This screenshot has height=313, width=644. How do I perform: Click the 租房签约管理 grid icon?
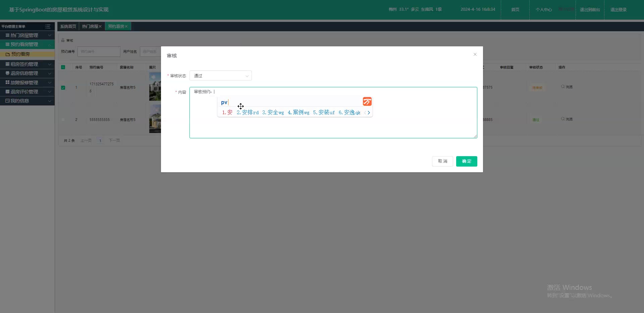7,64
